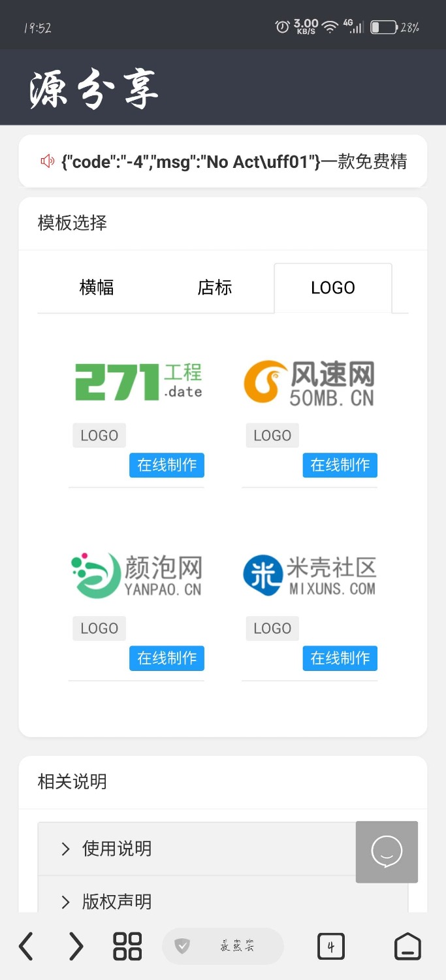
Task: Select the 颜泡网 YANPAO.CN logo thumbnail
Action: point(136,575)
